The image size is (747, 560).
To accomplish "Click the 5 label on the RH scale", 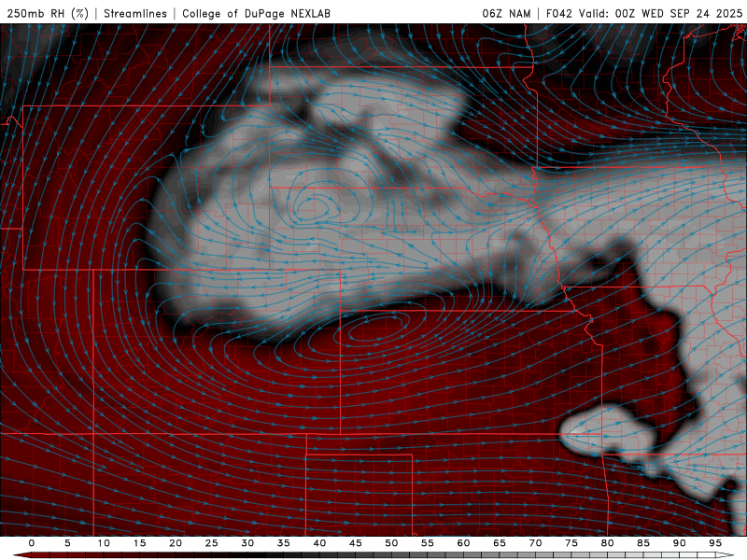I will (67, 543).
